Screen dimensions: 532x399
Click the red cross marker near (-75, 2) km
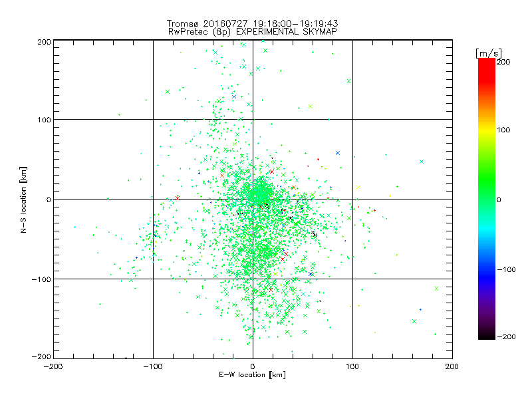[178, 198]
